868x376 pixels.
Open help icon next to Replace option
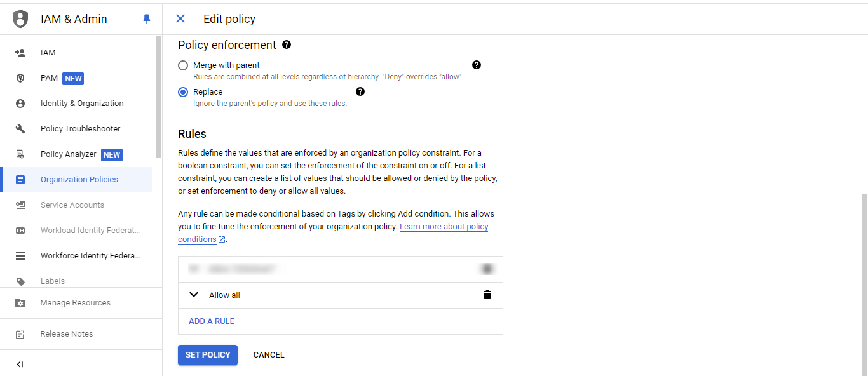(360, 91)
